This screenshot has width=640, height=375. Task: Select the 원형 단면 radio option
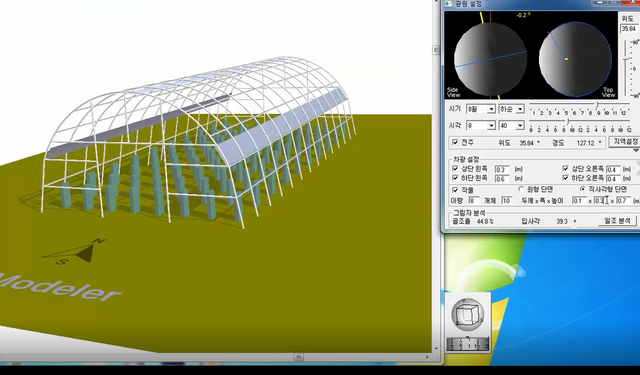point(521,189)
